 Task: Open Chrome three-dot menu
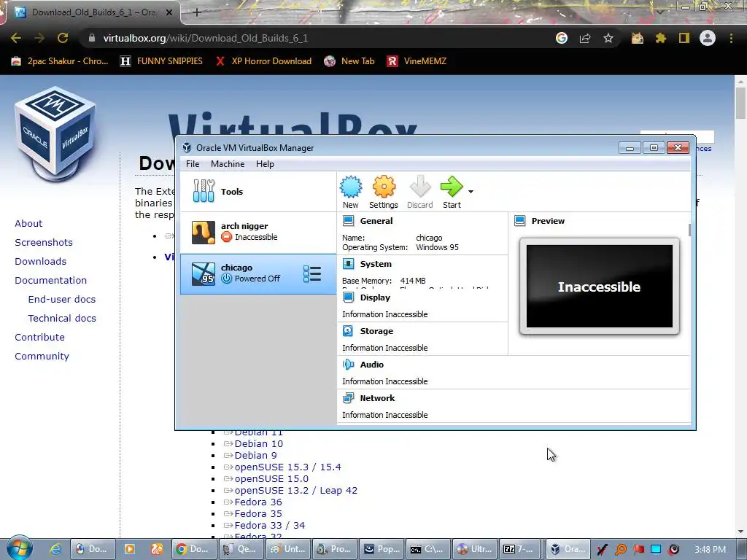[x=731, y=38]
